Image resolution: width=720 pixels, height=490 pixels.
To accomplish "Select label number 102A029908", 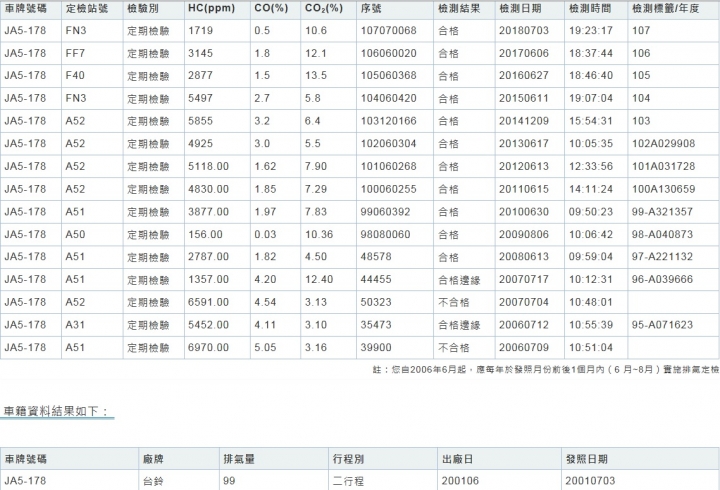I will [x=664, y=143].
